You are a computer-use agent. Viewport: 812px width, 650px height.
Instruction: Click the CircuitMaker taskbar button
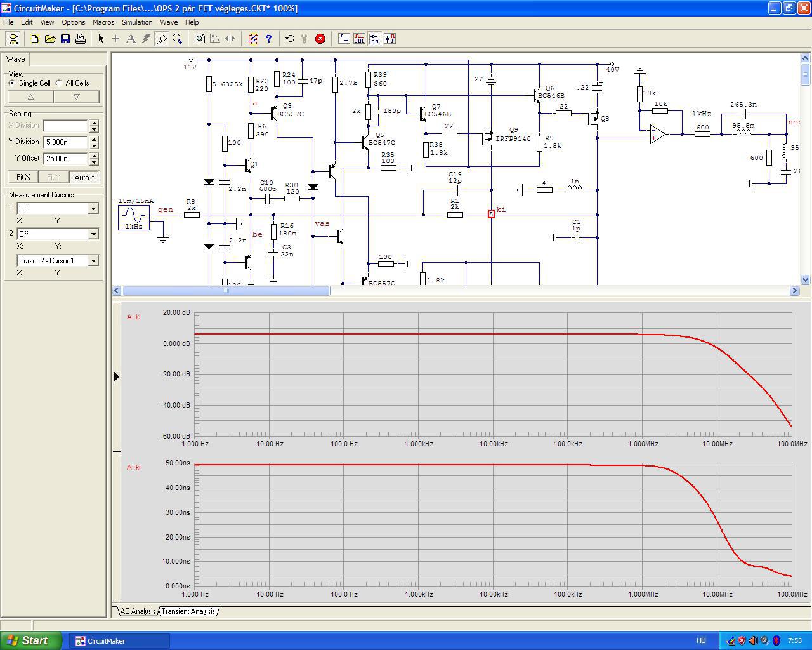(118, 640)
